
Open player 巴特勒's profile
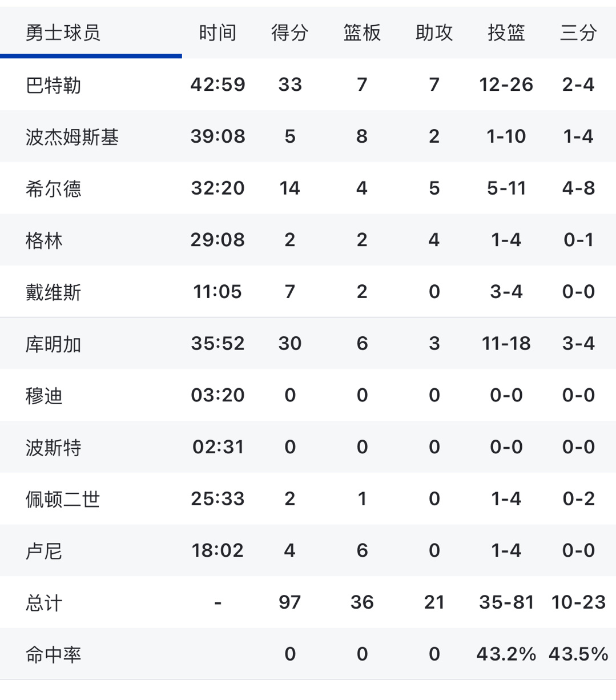(x=53, y=85)
